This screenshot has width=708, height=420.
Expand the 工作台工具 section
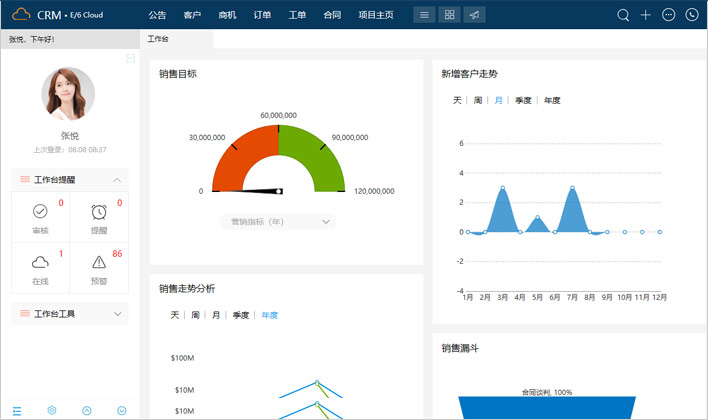click(x=119, y=314)
